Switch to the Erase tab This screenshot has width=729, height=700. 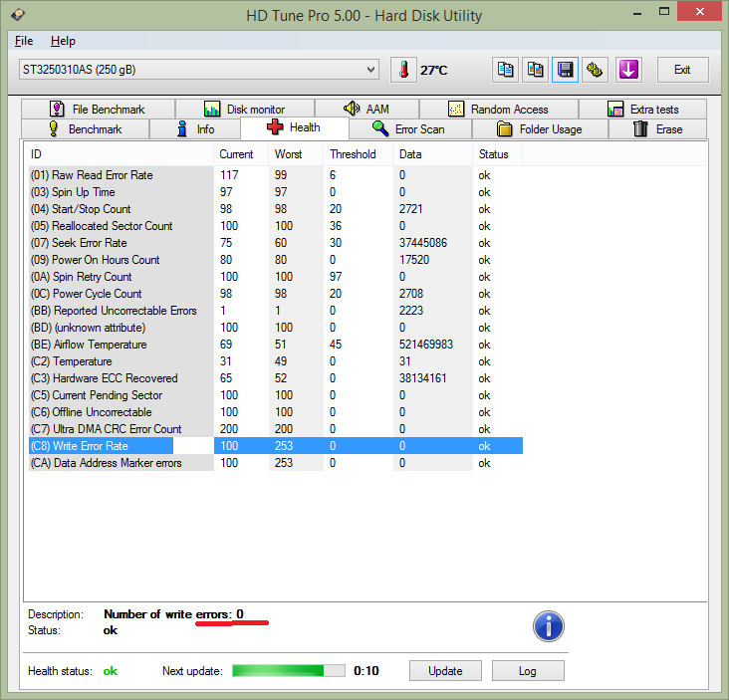[657, 129]
